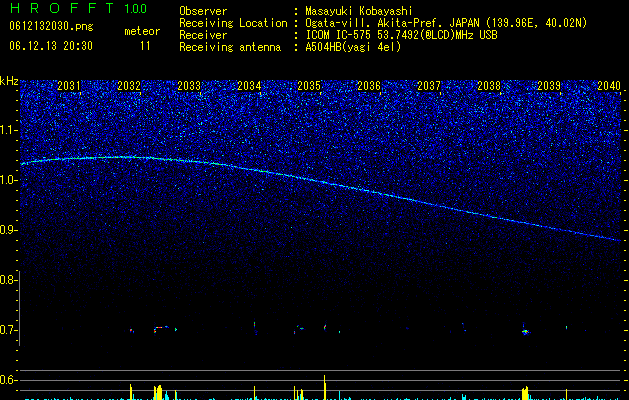Click the 2039 time marker label

click(x=549, y=86)
